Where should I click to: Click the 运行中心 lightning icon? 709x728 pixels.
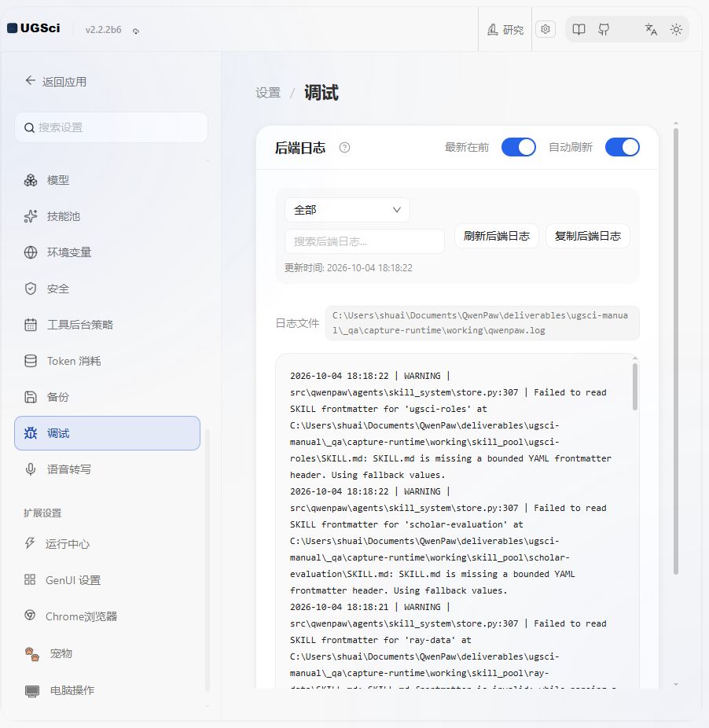(30, 543)
